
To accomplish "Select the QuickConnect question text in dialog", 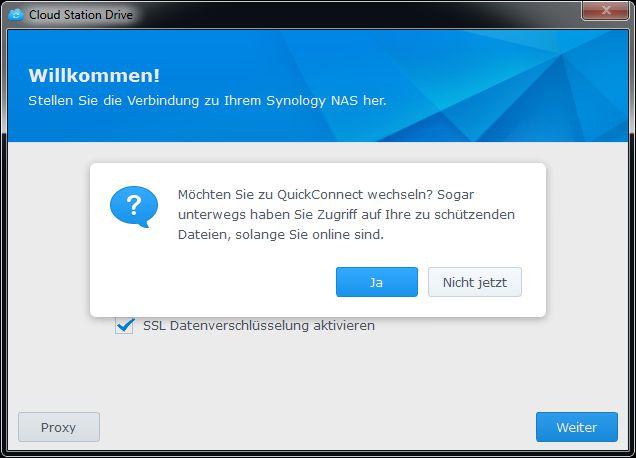I will tap(346, 214).
